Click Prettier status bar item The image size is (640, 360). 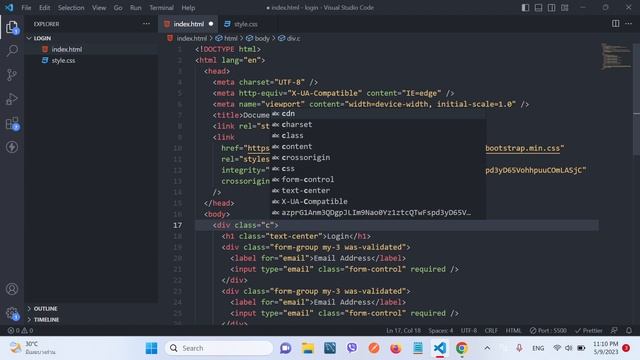point(589,331)
